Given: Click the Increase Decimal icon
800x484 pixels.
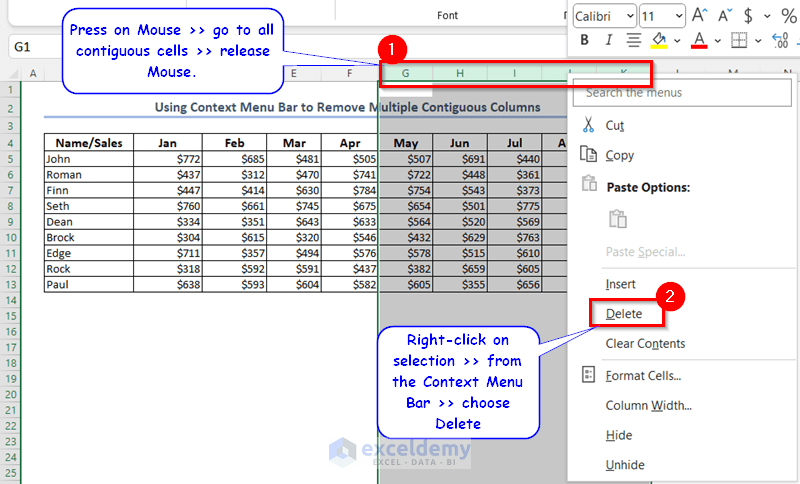Looking at the screenshot, I should 780,40.
